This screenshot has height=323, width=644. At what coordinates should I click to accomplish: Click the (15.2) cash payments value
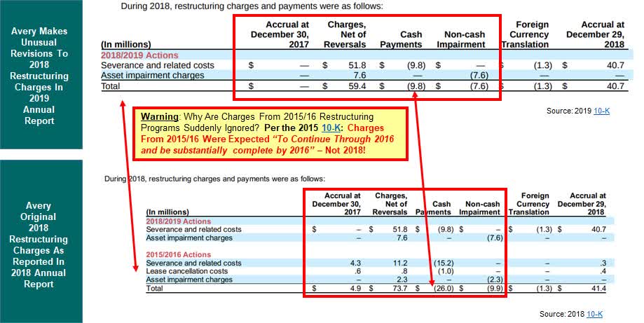pyautogui.click(x=444, y=263)
